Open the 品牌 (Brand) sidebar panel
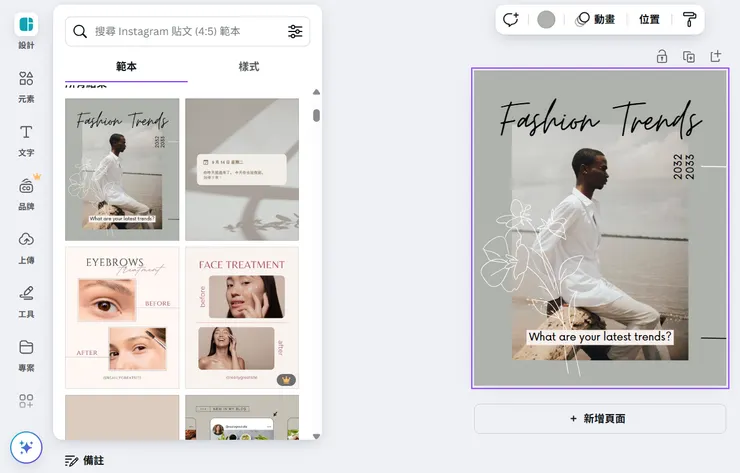Viewport: 740px width, 473px height. [x=26, y=194]
